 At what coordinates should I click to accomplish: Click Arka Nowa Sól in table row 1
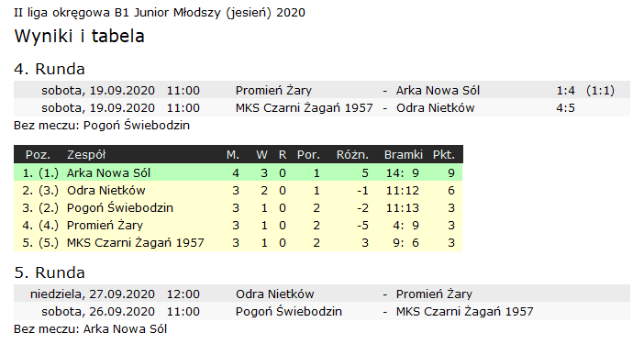(x=108, y=172)
